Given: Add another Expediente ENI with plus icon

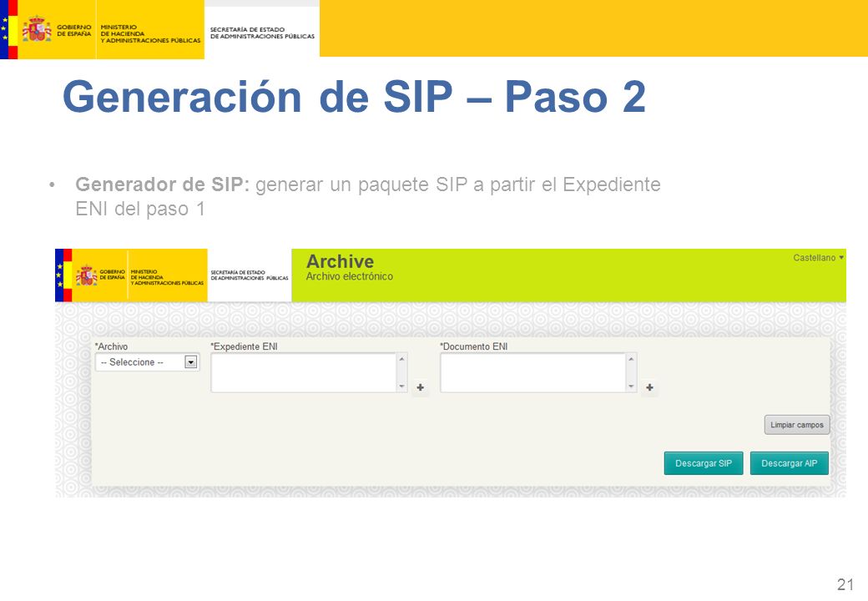Looking at the screenshot, I should [x=420, y=387].
